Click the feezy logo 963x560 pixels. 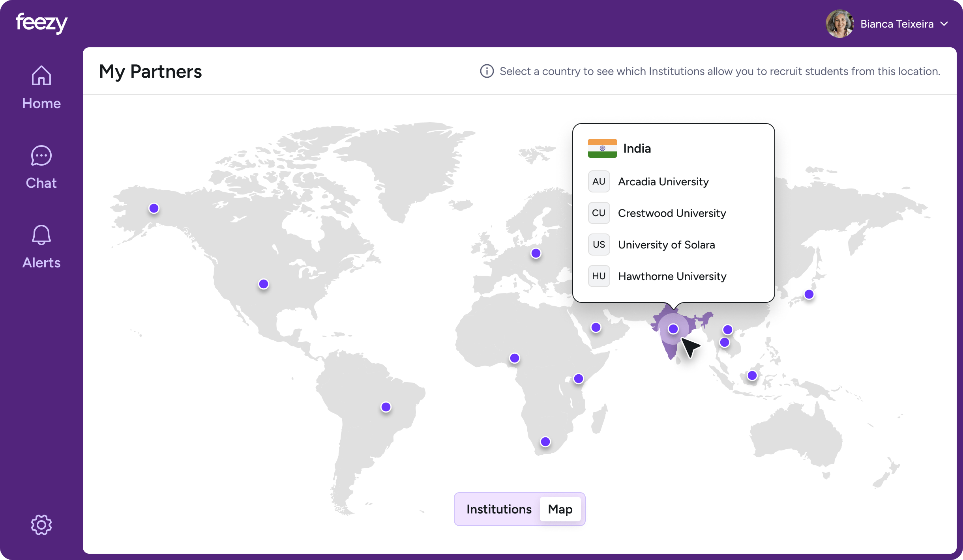(41, 23)
